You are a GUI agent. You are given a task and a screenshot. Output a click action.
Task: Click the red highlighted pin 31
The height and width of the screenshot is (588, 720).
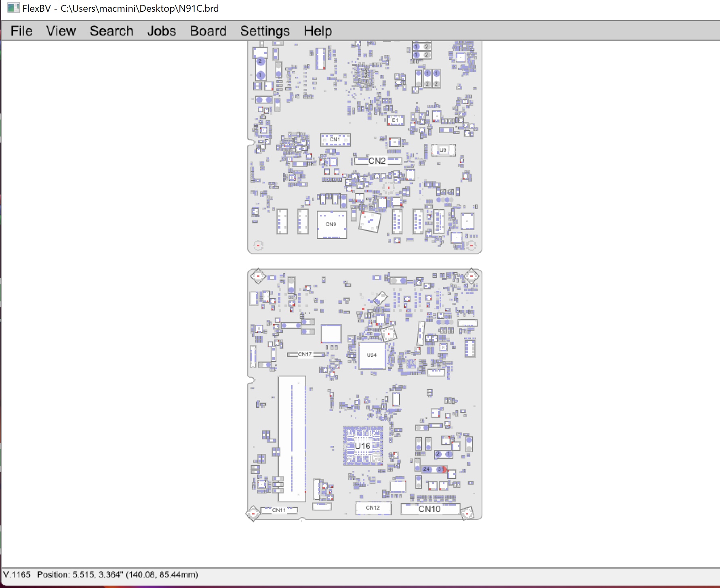(442, 469)
